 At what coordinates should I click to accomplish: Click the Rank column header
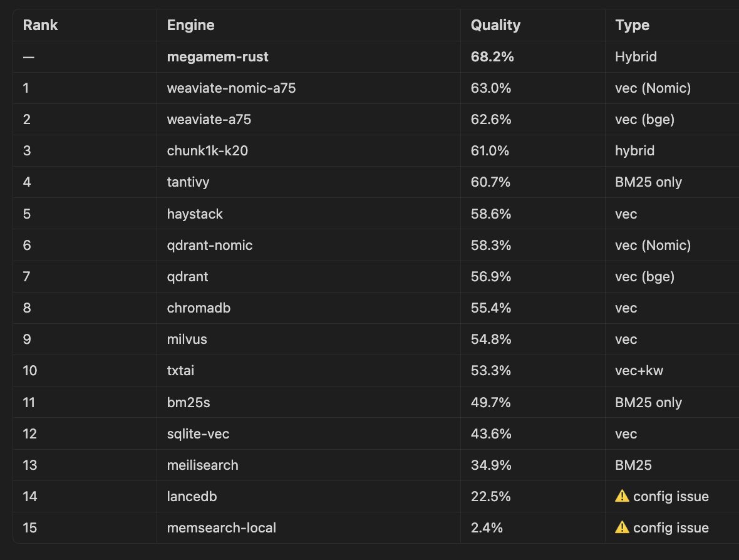point(41,25)
